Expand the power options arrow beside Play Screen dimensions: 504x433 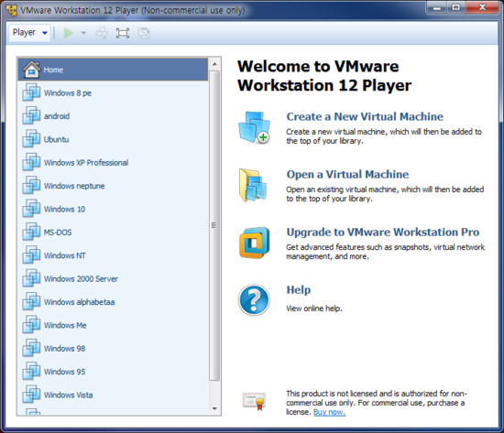(x=83, y=33)
